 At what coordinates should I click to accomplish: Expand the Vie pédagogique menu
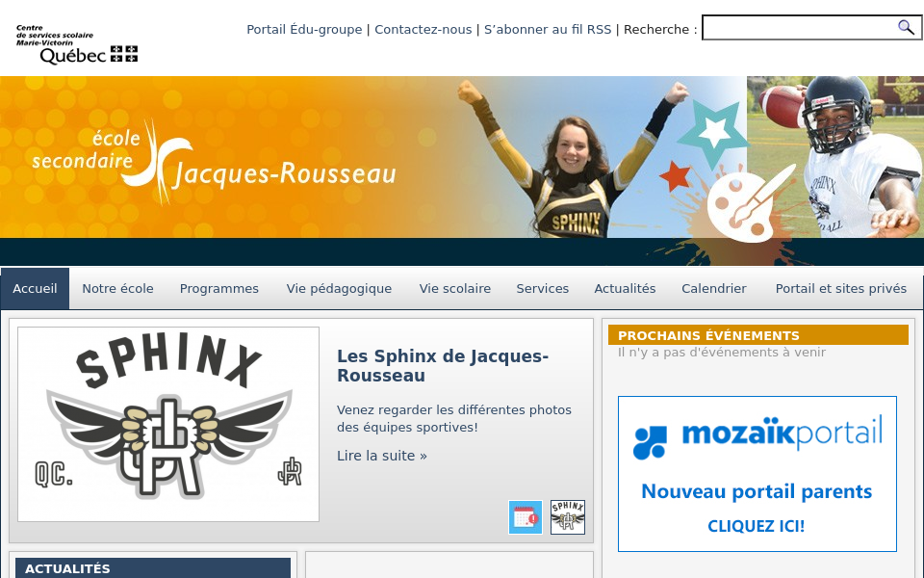[x=339, y=288]
